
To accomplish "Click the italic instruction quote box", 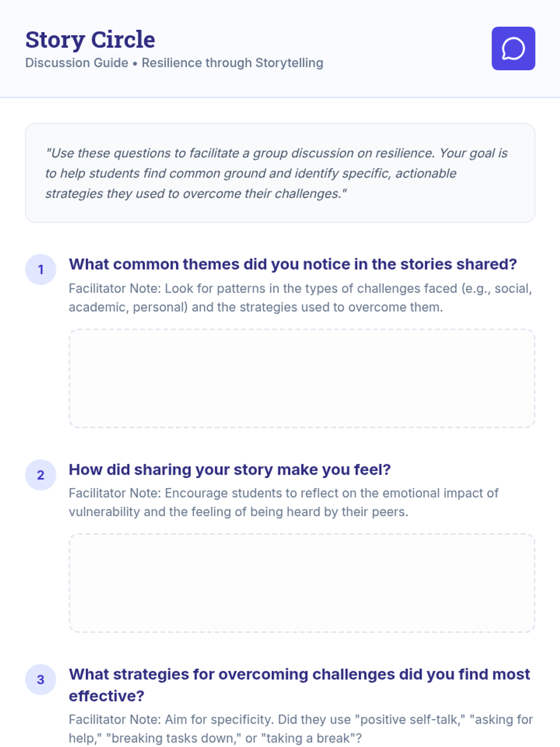I will pos(280,173).
